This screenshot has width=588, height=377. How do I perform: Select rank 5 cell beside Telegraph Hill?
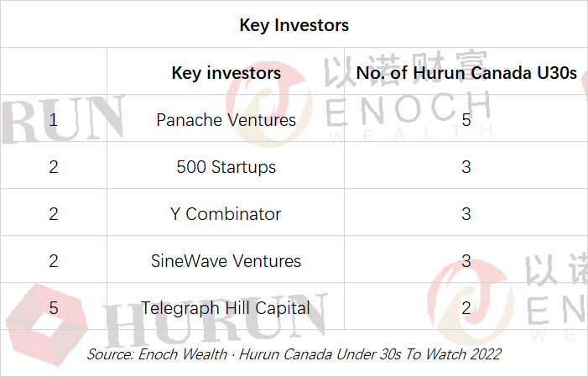54,308
